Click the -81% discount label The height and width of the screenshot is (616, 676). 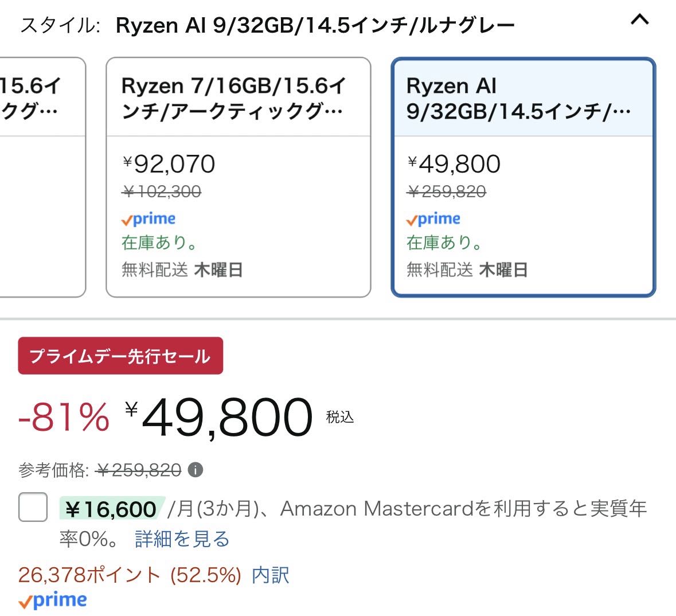click(x=64, y=417)
